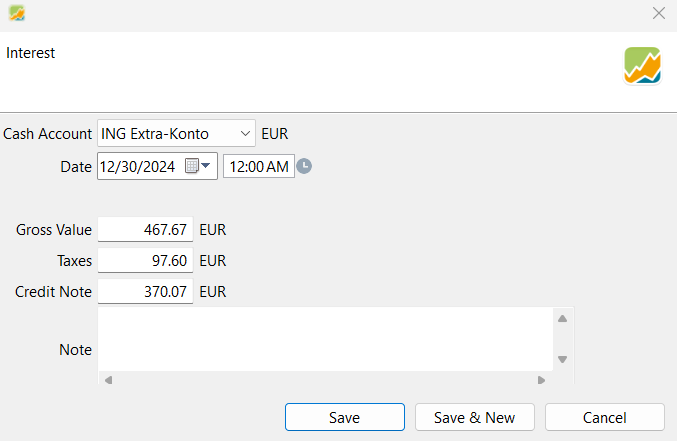Save the interest transaction
Screen dimensions: 677x441
[x=344, y=417]
